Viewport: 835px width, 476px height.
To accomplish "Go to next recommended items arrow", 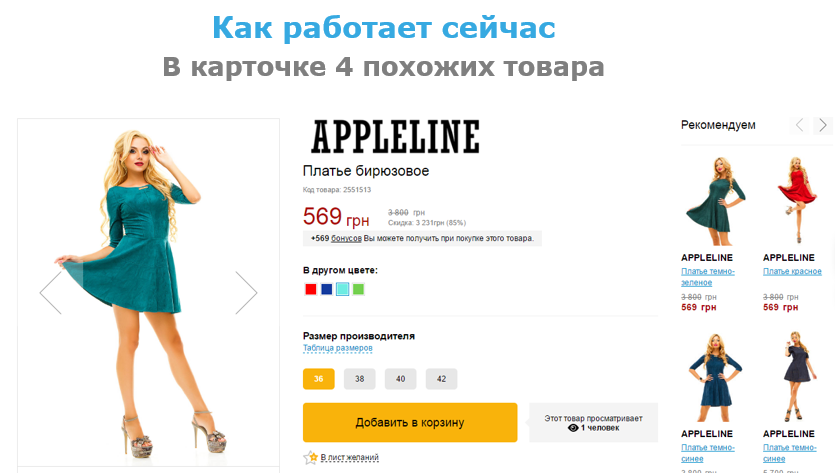I will click(823, 125).
